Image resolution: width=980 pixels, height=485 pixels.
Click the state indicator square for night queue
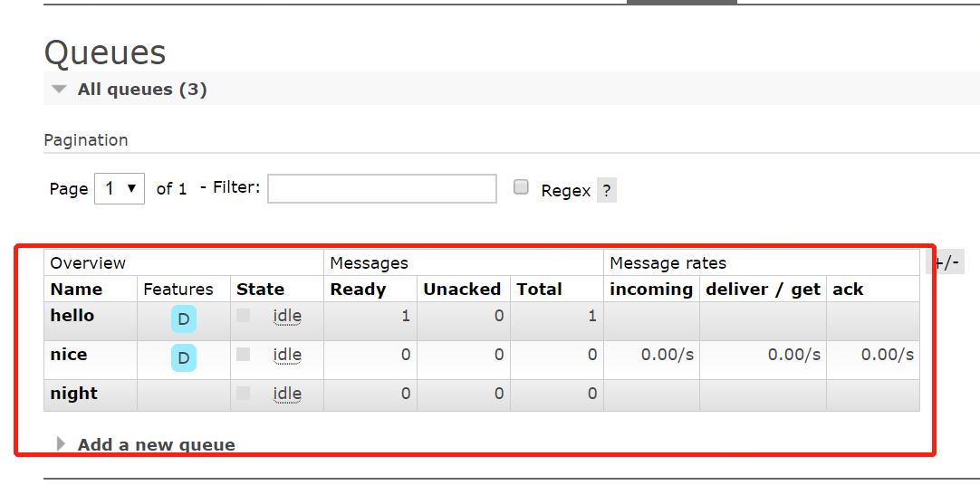(x=243, y=394)
